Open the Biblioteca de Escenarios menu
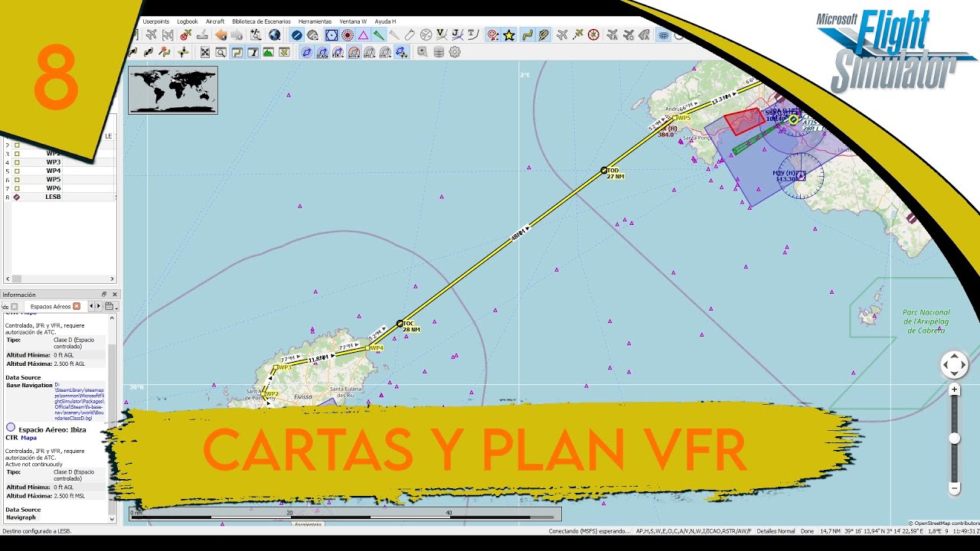This screenshot has height=551, width=980. [x=261, y=21]
